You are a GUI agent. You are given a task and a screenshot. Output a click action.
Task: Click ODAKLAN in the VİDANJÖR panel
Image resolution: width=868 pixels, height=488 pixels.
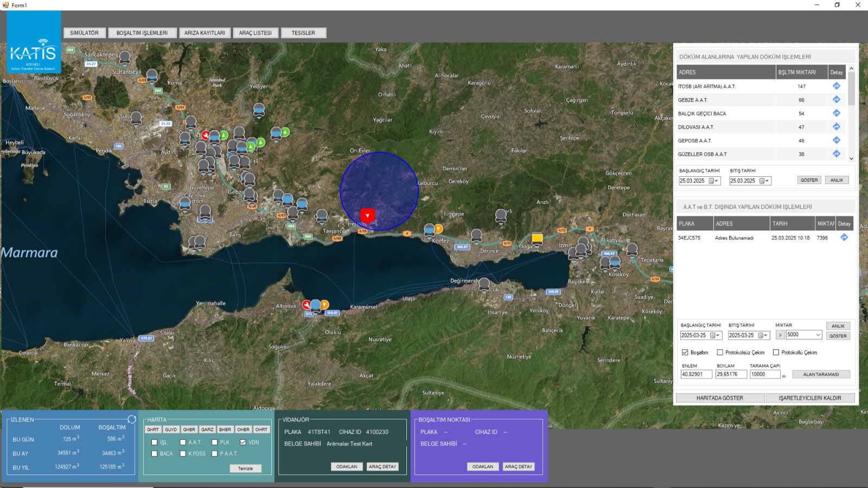(347, 466)
